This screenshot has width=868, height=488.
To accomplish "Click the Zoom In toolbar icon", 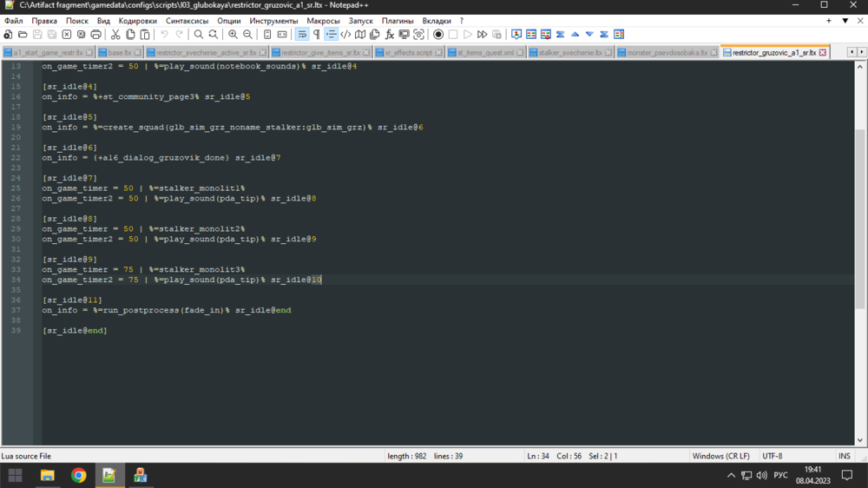I will [233, 35].
